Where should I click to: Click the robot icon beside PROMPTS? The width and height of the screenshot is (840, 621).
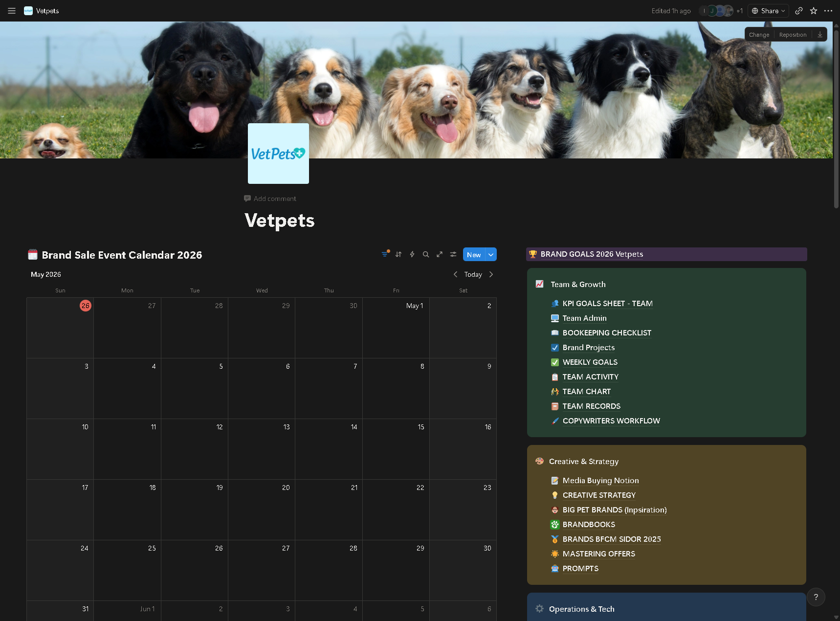(555, 569)
